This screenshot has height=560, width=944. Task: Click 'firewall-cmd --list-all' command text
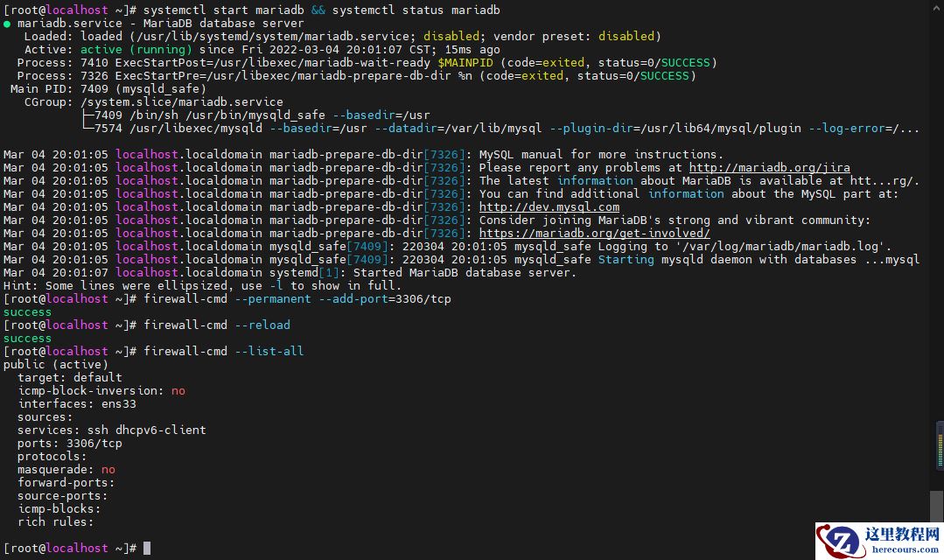223,351
